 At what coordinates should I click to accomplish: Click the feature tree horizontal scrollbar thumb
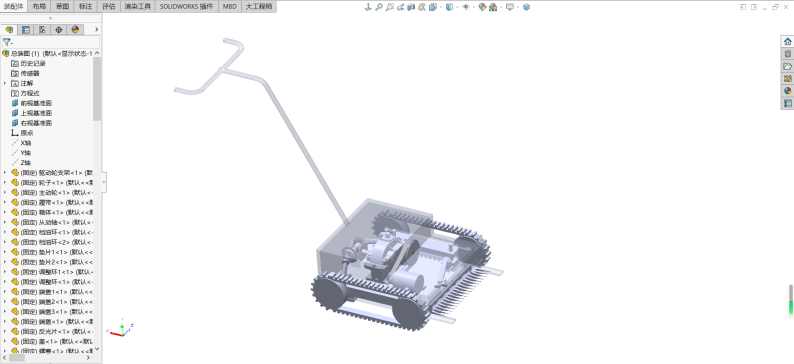tap(17, 357)
